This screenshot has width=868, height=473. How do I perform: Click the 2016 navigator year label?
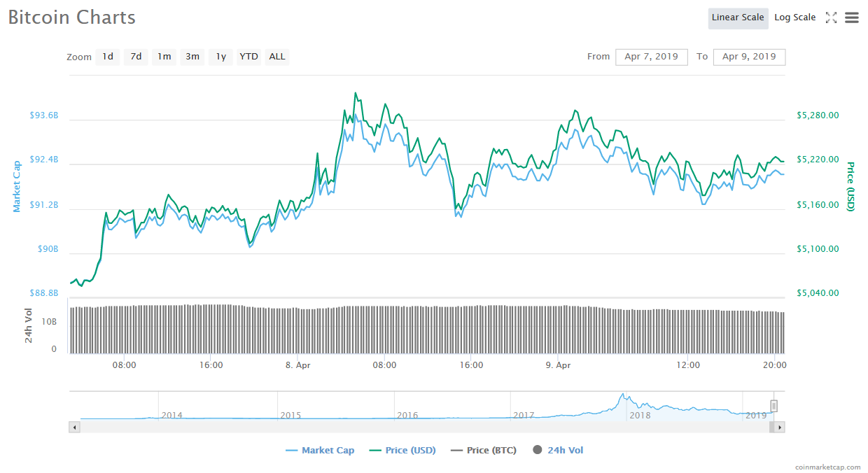407,415
